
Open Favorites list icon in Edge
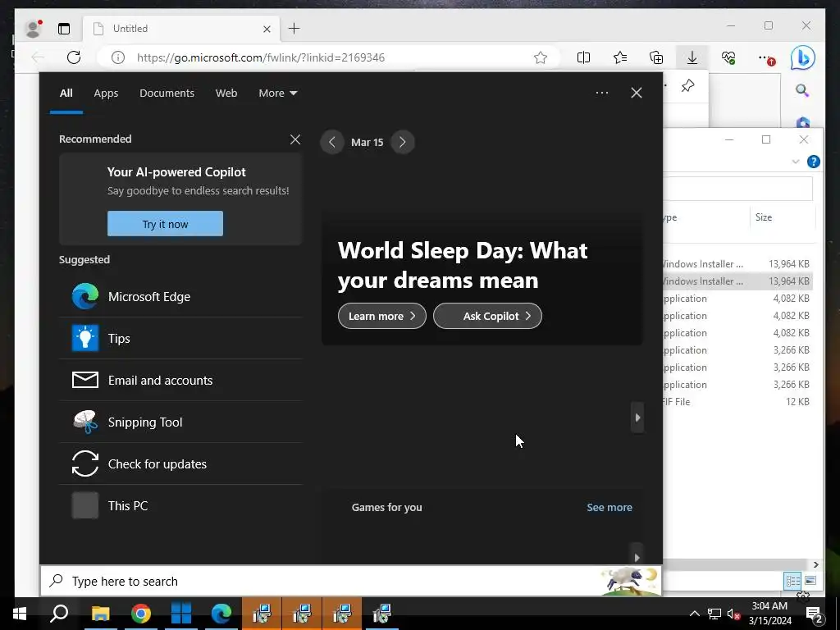[620, 57]
